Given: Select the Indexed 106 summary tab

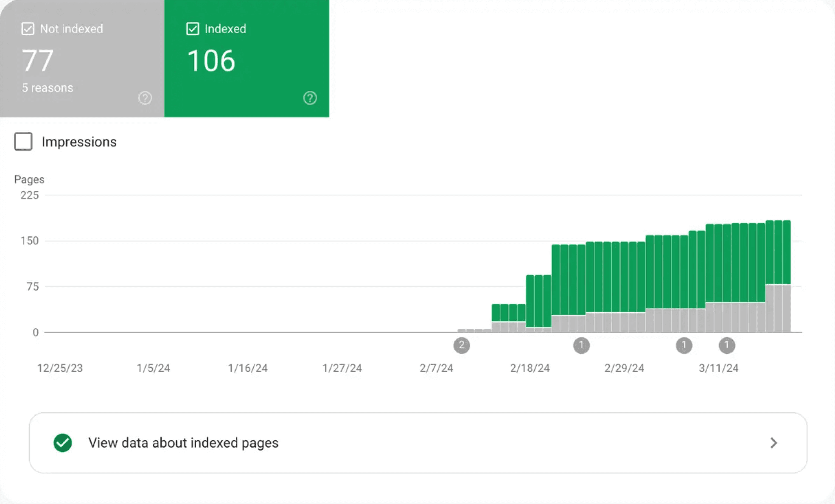Looking at the screenshot, I should click(246, 59).
